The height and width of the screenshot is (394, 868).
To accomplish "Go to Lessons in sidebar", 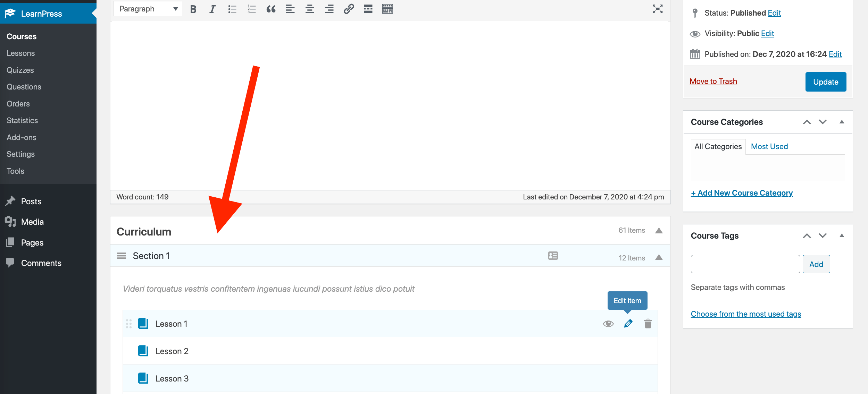I will 21,53.
